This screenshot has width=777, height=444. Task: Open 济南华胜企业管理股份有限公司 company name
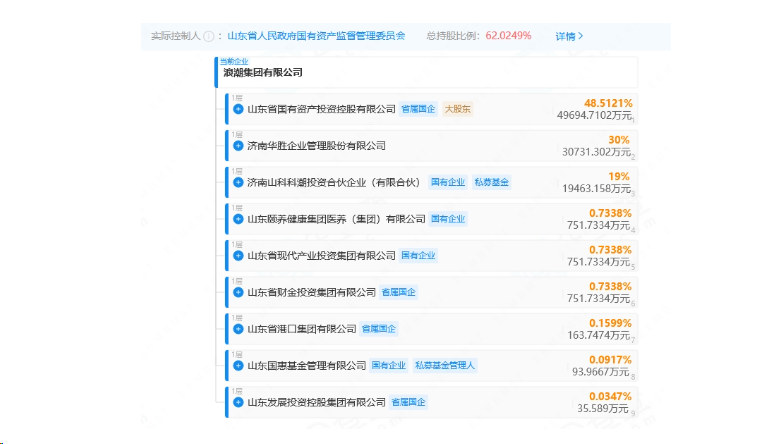(x=316, y=146)
